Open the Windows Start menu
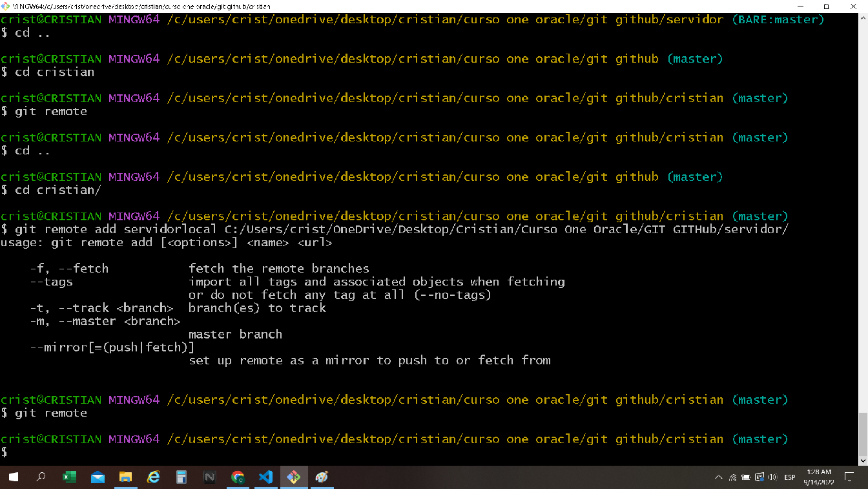 (13, 477)
